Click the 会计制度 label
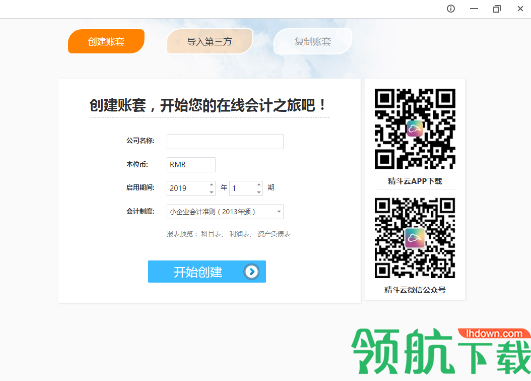This screenshot has height=381, width=531. (x=141, y=211)
